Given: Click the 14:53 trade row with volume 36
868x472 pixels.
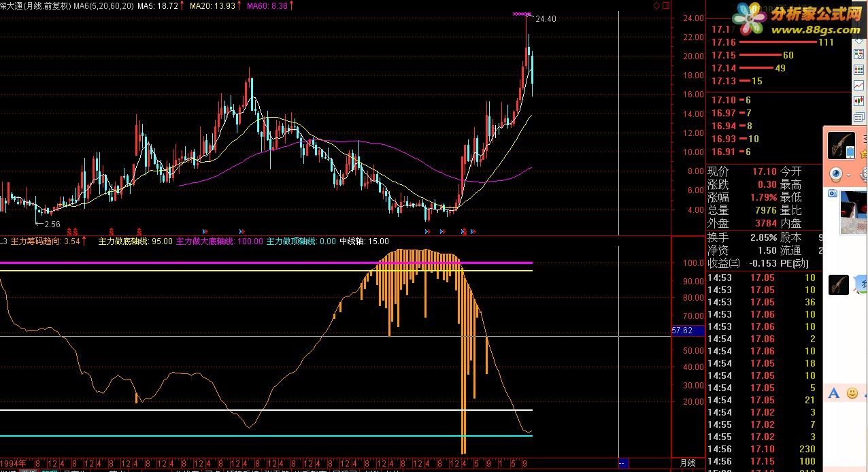Looking at the screenshot, I should click(763, 302).
